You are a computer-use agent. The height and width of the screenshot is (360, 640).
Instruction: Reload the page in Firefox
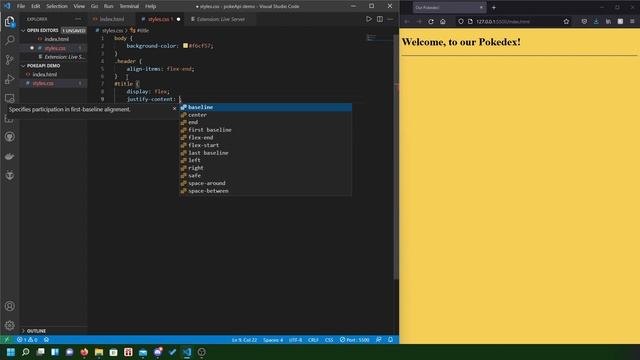[431, 21]
